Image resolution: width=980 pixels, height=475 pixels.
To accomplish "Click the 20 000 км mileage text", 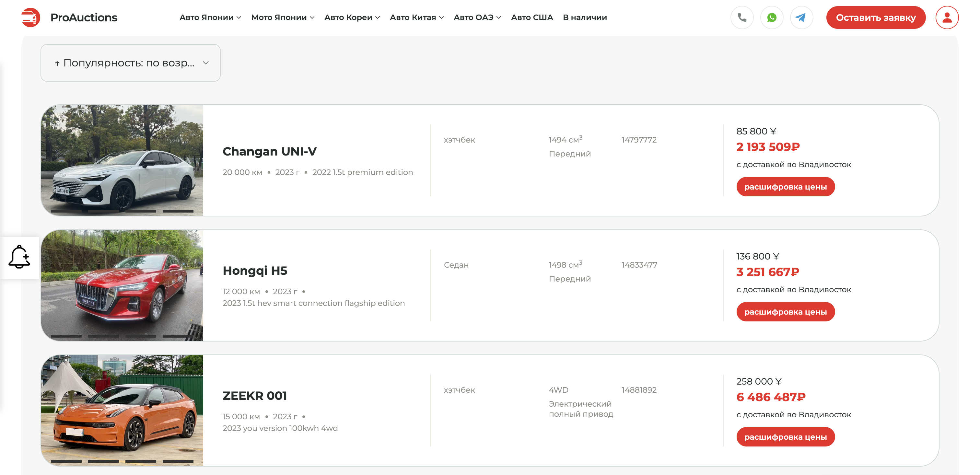I will pyautogui.click(x=242, y=172).
